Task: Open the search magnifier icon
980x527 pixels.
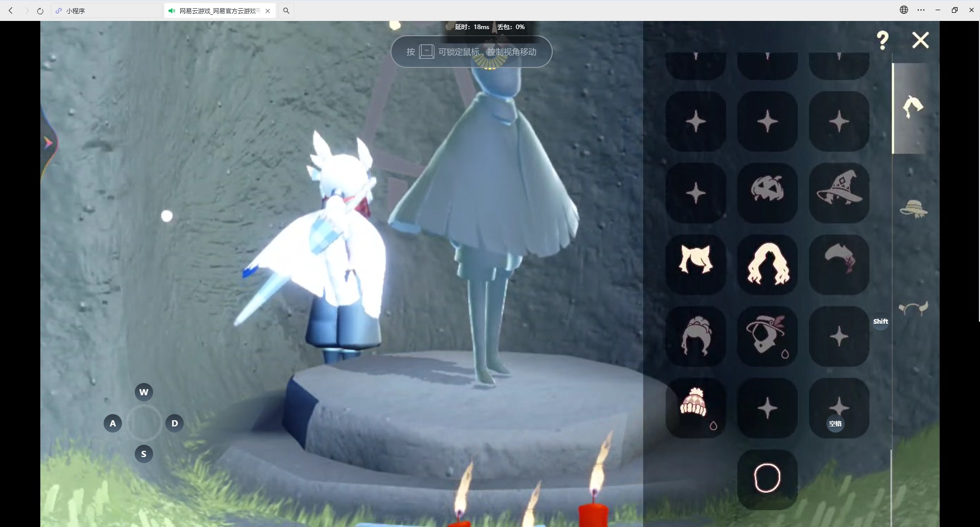Action: coord(286,10)
